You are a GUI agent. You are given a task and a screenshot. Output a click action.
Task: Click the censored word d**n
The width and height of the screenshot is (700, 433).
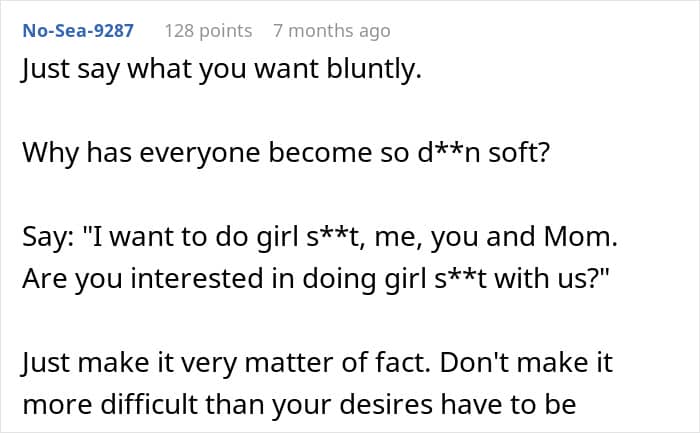(x=449, y=153)
